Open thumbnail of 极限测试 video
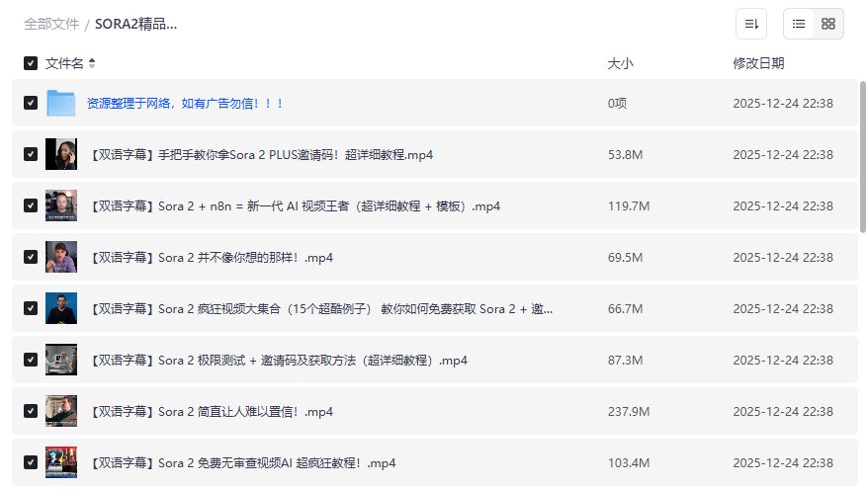This screenshot has width=868, height=489. (61, 361)
